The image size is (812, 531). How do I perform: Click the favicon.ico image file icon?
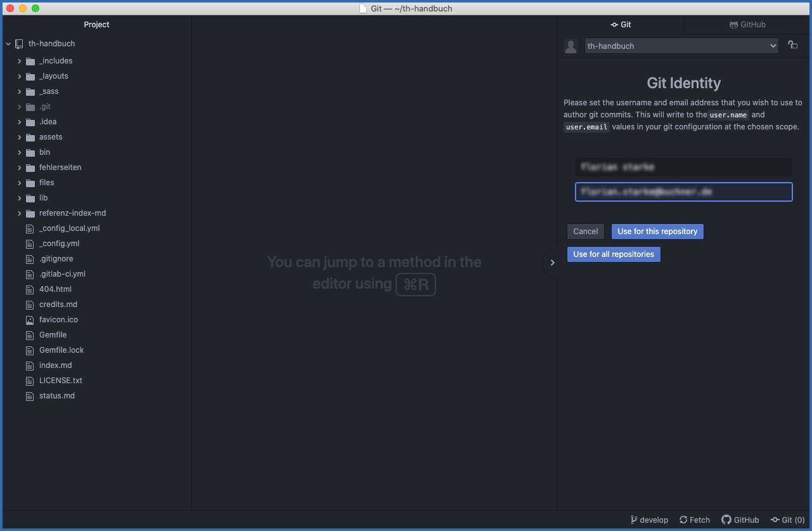click(x=29, y=319)
